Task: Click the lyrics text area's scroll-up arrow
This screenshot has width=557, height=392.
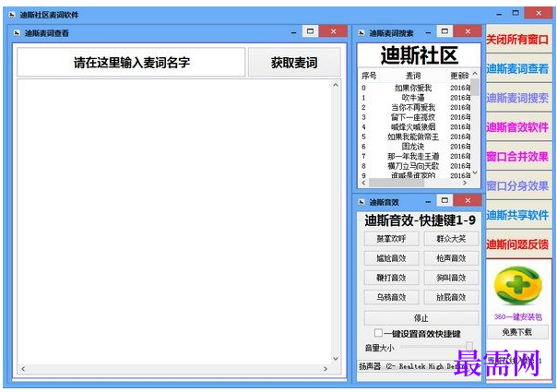Action: tap(336, 85)
